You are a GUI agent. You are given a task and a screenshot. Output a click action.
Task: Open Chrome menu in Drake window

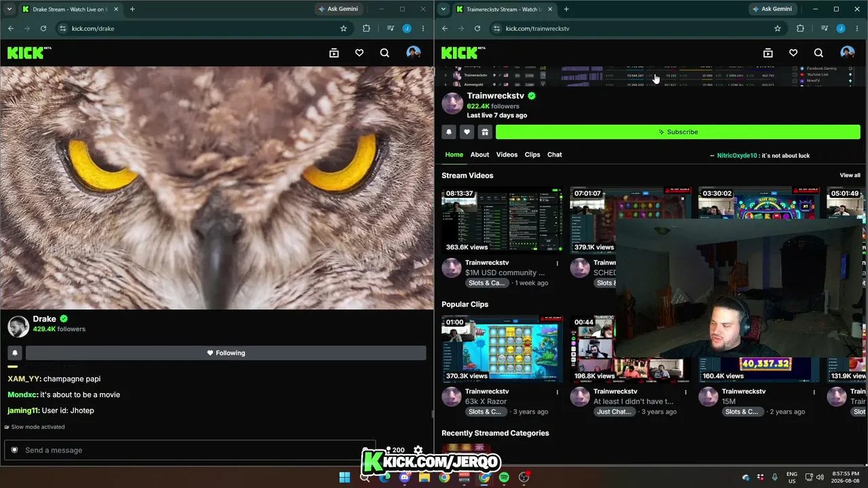pyautogui.click(x=423, y=28)
